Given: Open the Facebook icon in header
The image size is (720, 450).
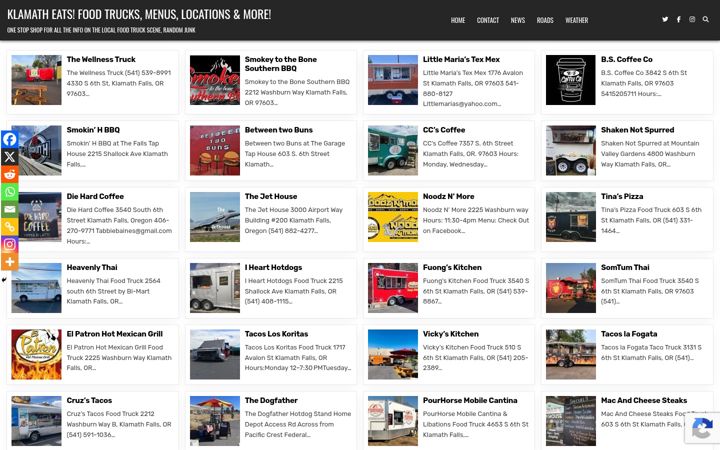Looking at the screenshot, I should click(x=678, y=19).
